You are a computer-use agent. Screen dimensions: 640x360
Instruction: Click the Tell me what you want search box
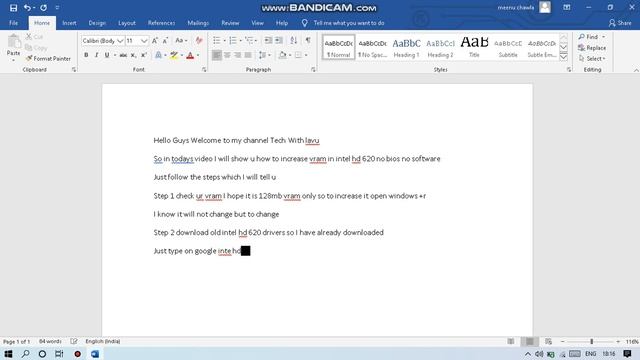[349, 23]
